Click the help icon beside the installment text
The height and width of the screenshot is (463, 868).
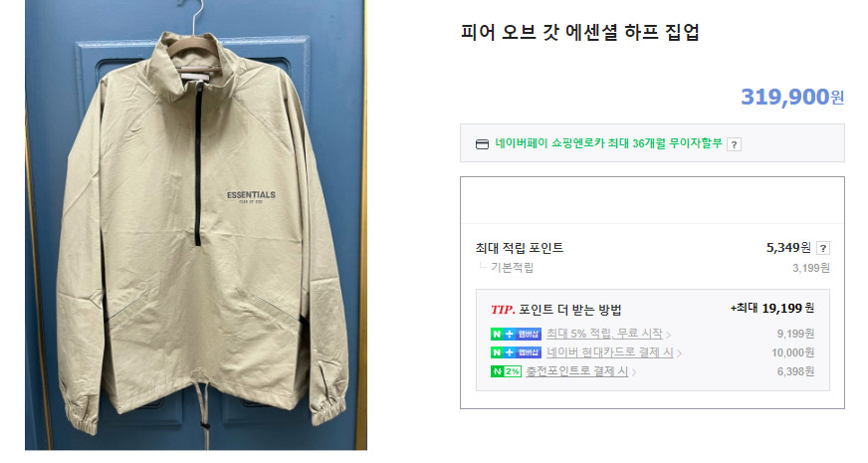pos(734,144)
